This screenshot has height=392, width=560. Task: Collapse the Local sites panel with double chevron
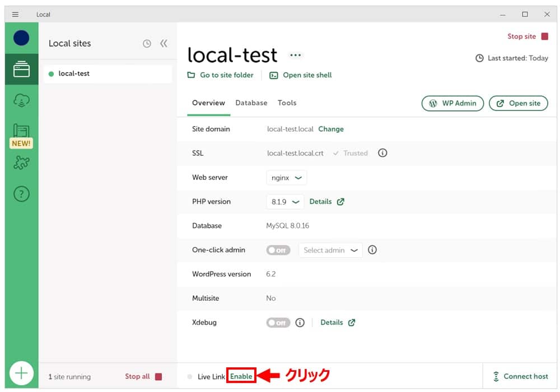(x=164, y=44)
